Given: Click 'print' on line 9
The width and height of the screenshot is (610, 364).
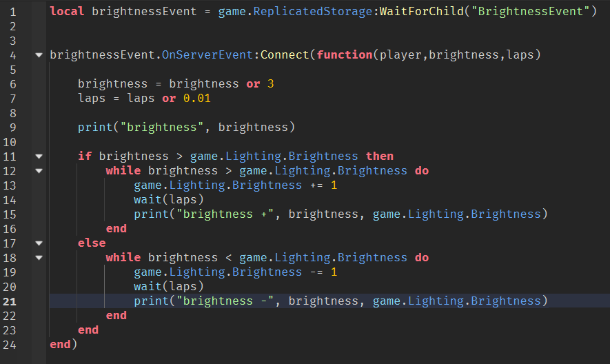Looking at the screenshot, I should pyautogui.click(x=95, y=128).
